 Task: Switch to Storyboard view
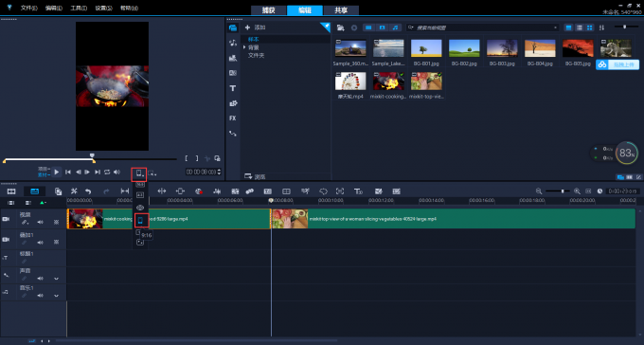tap(11, 191)
